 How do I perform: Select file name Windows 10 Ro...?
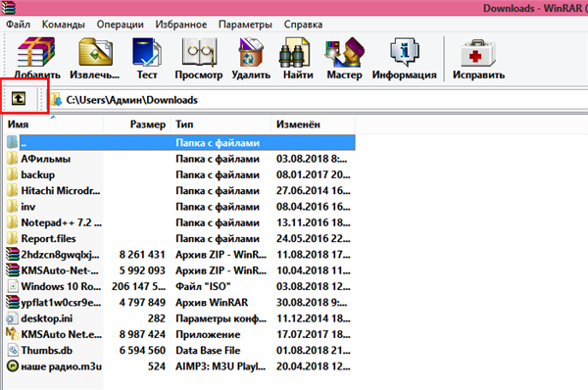[x=61, y=286]
